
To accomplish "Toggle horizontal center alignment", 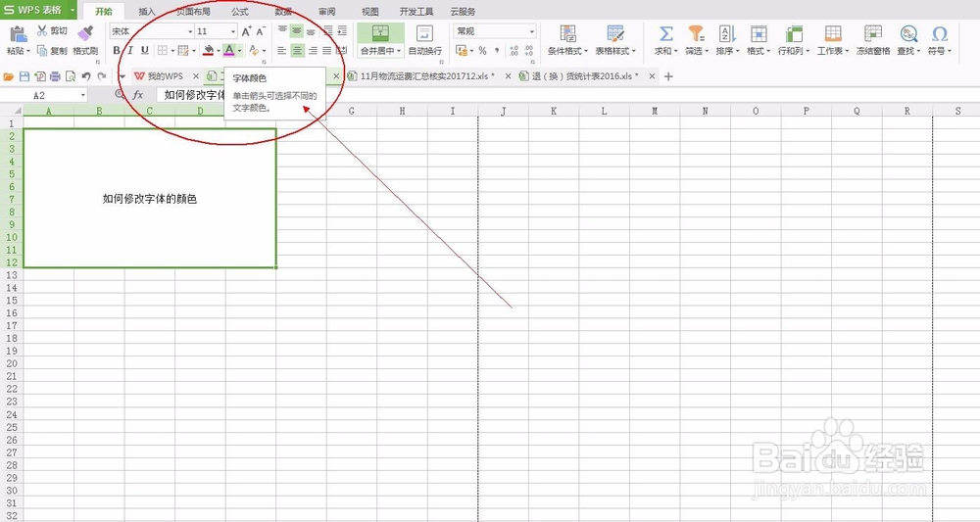I will pos(298,51).
